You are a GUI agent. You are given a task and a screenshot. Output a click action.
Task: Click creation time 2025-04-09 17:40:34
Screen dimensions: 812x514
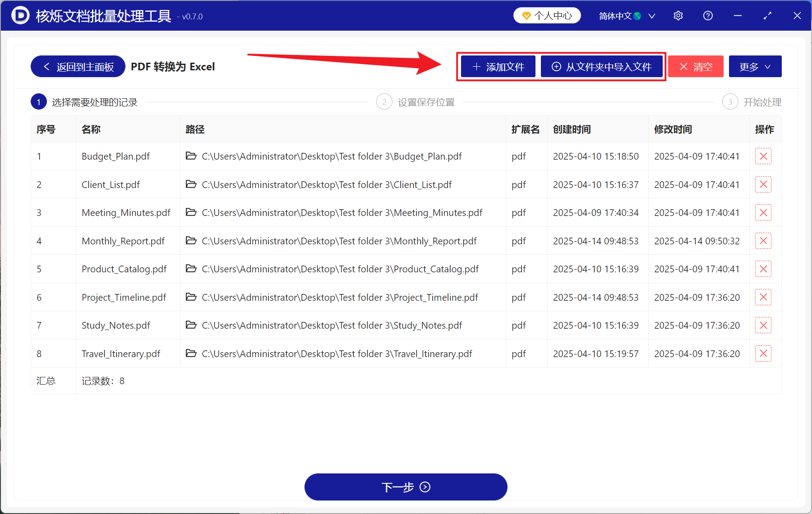pyautogui.click(x=596, y=213)
